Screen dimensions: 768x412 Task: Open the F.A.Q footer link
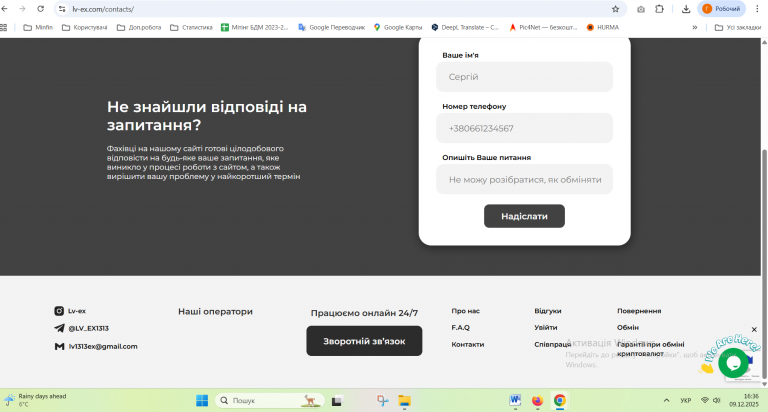(x=460, y=327)
